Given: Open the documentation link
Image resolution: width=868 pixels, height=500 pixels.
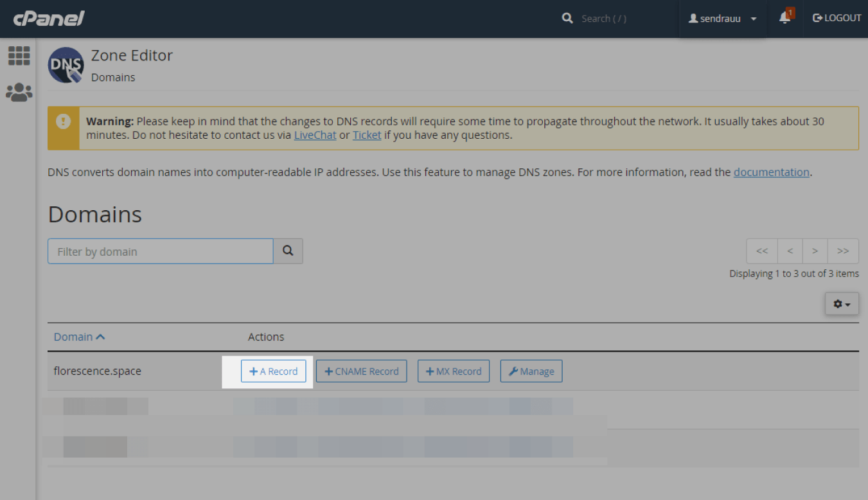Looking at the screenshot, I should 771,172.
